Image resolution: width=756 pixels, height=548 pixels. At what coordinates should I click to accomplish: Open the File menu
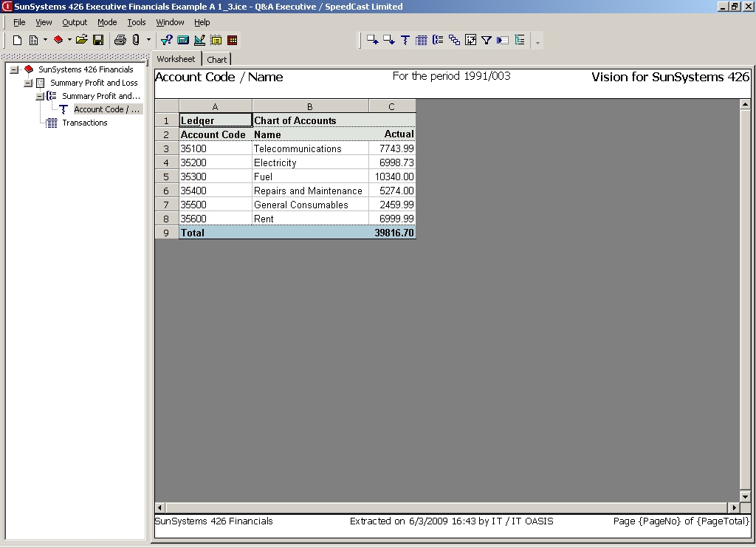[x=19, y=22]
